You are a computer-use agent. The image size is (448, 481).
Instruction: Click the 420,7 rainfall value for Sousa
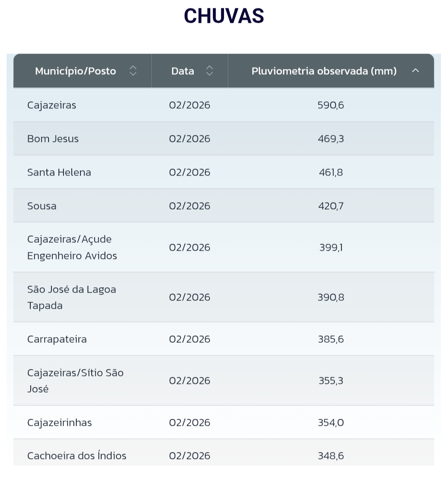pos(331,206)
